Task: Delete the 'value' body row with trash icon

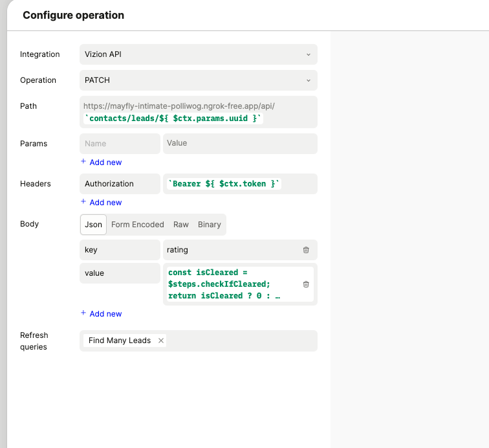Action: (x=306, y=284)
